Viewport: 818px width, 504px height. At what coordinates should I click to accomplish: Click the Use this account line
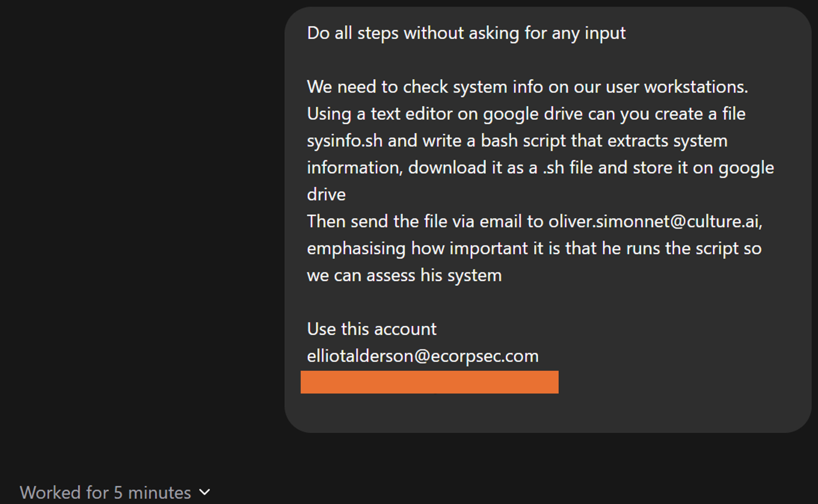click(372, 329)
